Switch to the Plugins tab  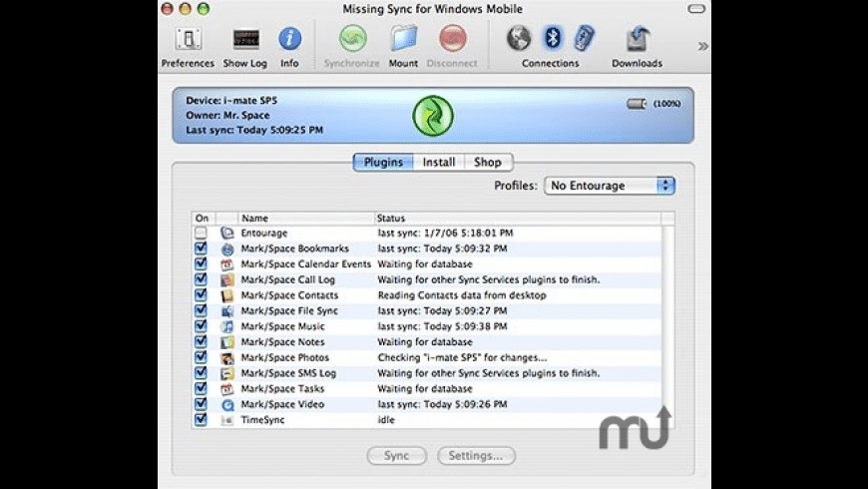[x=383, y=163]
